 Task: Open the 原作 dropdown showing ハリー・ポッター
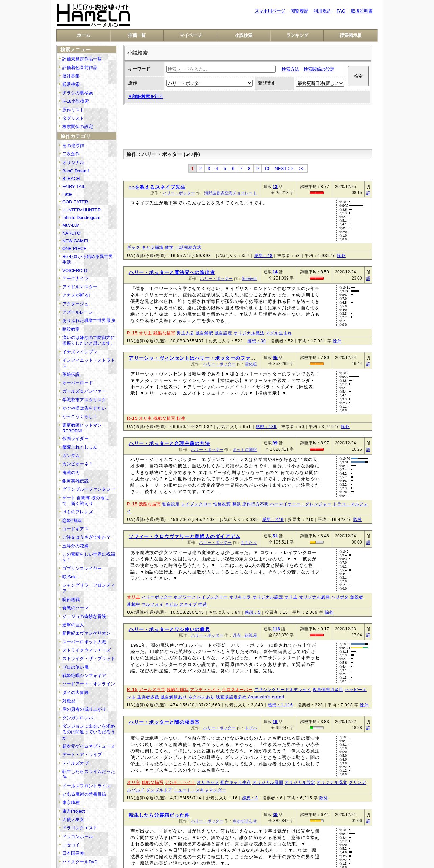coord(209,83)
